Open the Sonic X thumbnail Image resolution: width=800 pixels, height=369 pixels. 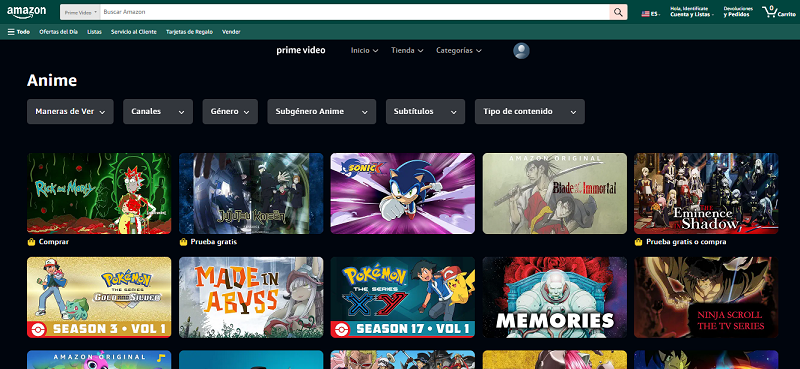click(x=403, y=193)
